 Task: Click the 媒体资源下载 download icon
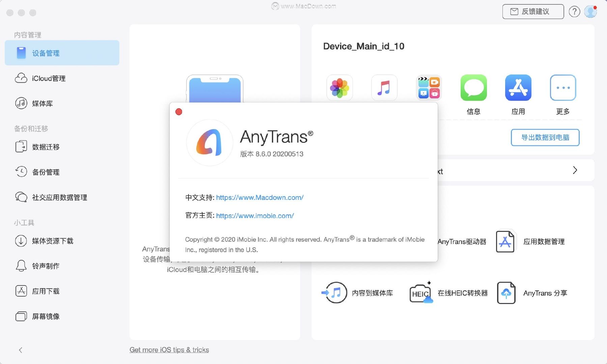(x=21, y=241)
